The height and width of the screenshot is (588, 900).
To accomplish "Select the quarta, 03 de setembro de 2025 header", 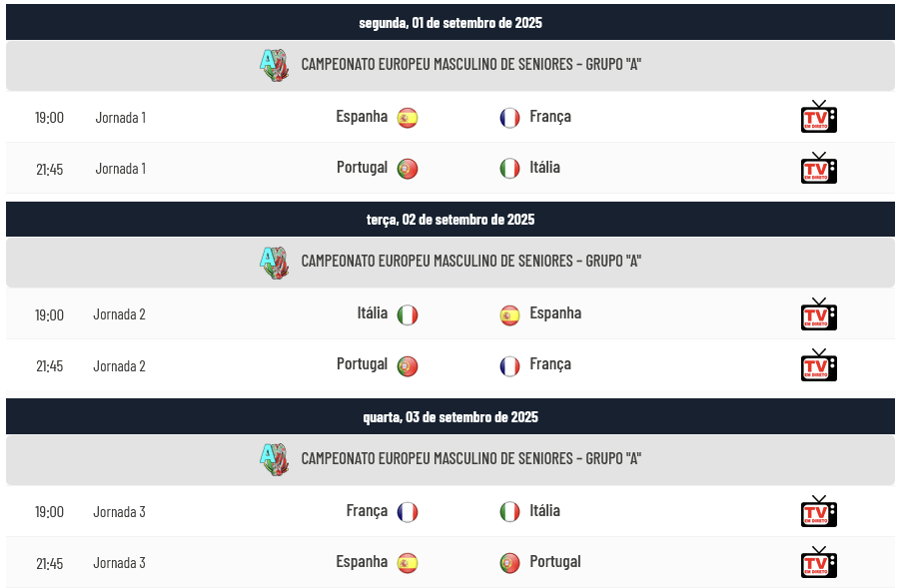I will tap(450, 416).
